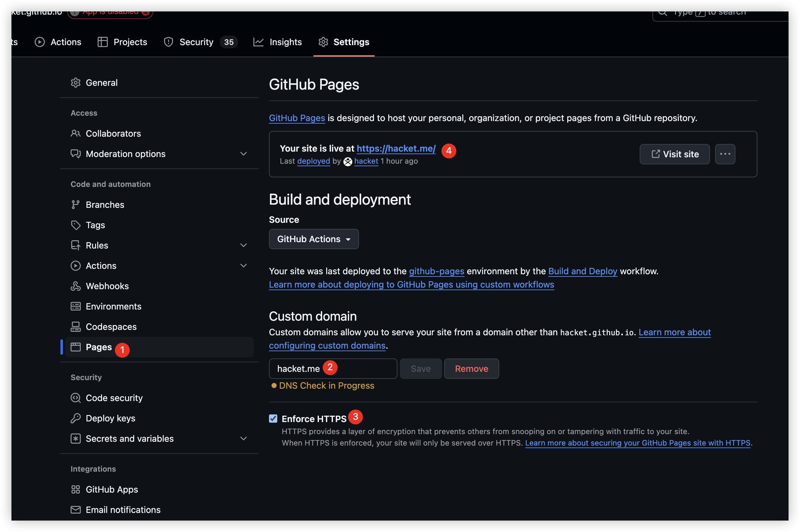800x532 pixels.
Task: Click the General gear icon in sidebar
Action: point(75,82)
